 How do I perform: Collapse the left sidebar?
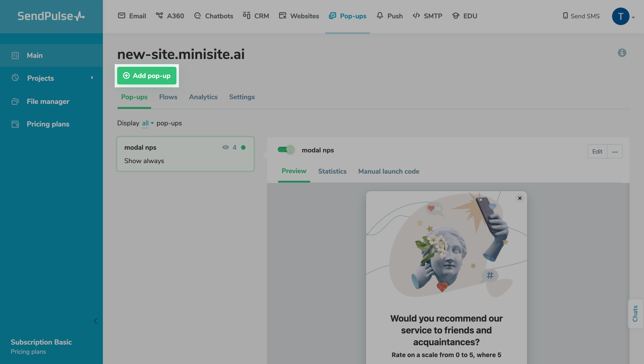[x=95, y=321]
